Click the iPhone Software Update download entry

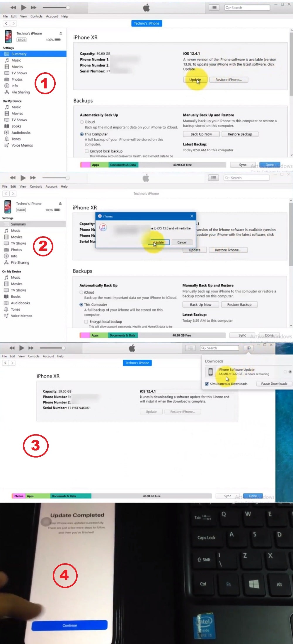(x=248, y=372)
